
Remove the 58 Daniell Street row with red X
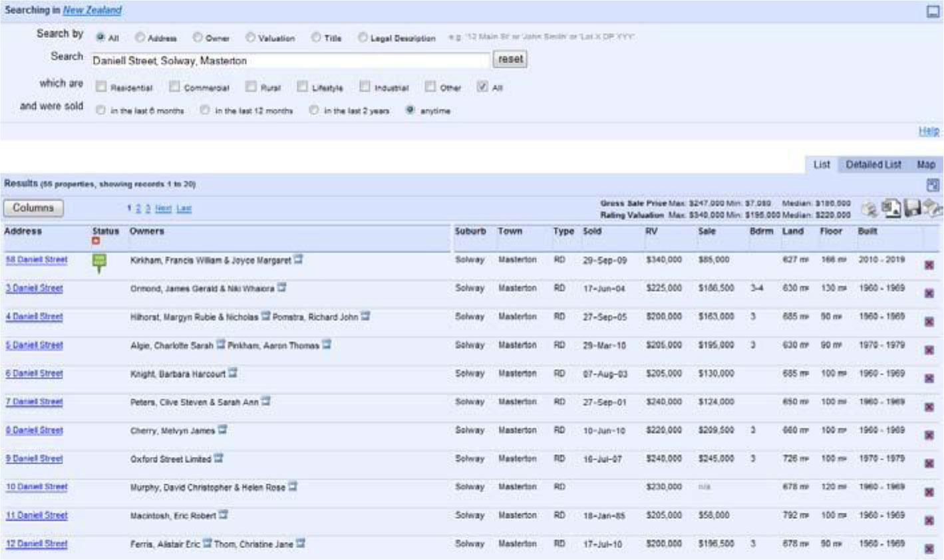929,265
